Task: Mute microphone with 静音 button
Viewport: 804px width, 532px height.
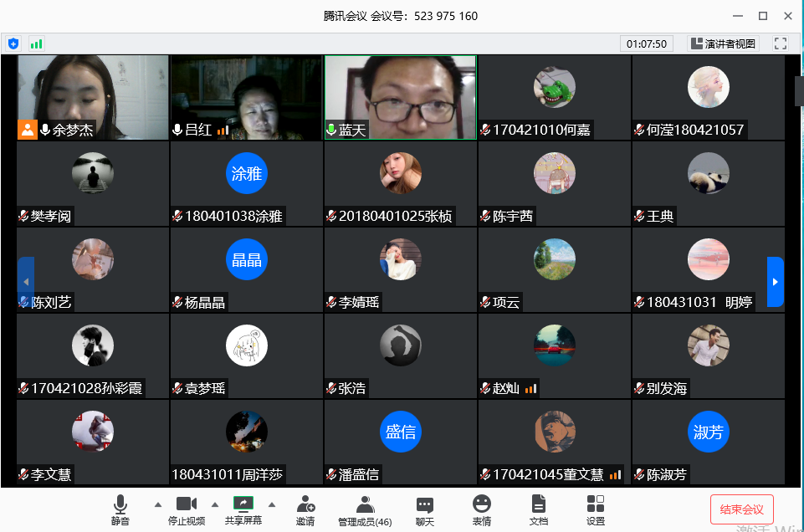Action: pyautogui.click(x=120, y=510)
